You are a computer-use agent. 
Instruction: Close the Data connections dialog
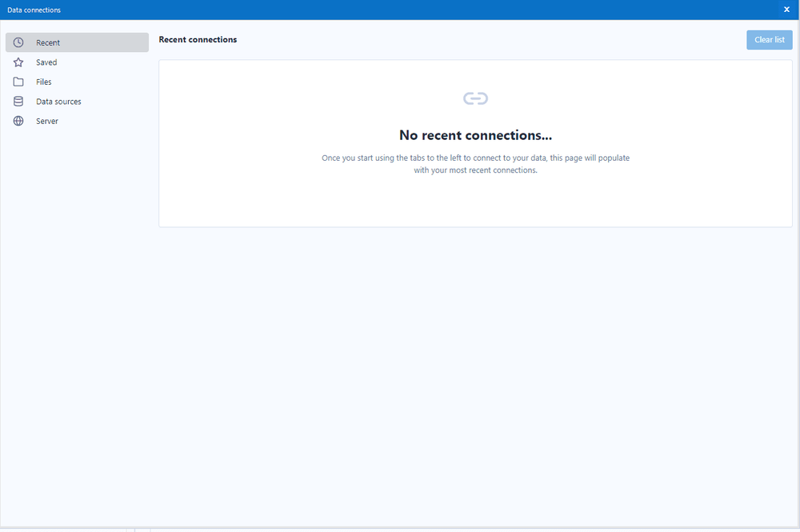tap(786, 10)
